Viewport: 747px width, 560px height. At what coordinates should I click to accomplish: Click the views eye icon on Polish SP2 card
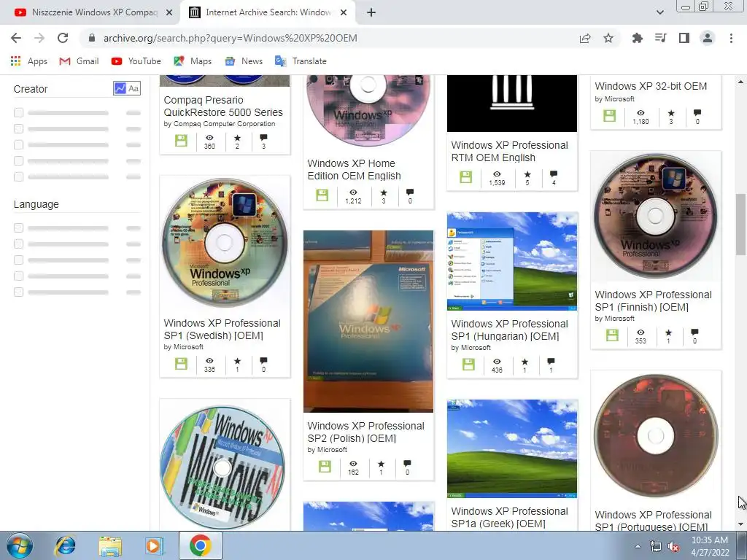[353, 463]
